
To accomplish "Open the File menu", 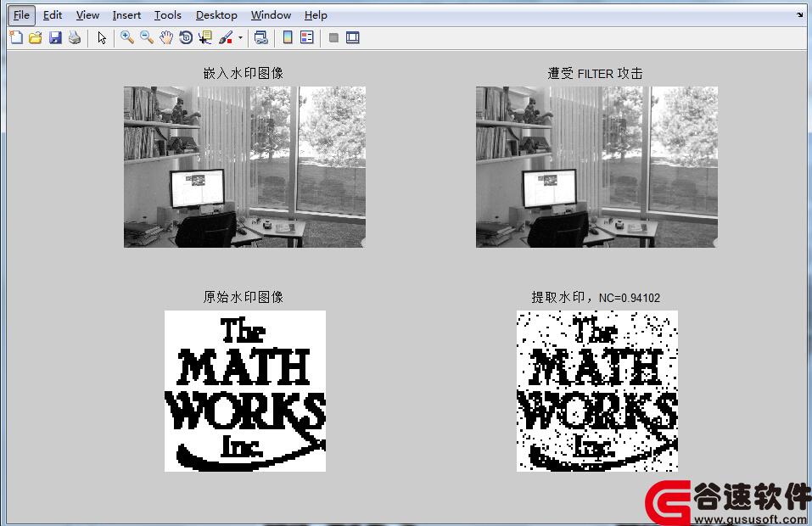I will coord(21,15).
